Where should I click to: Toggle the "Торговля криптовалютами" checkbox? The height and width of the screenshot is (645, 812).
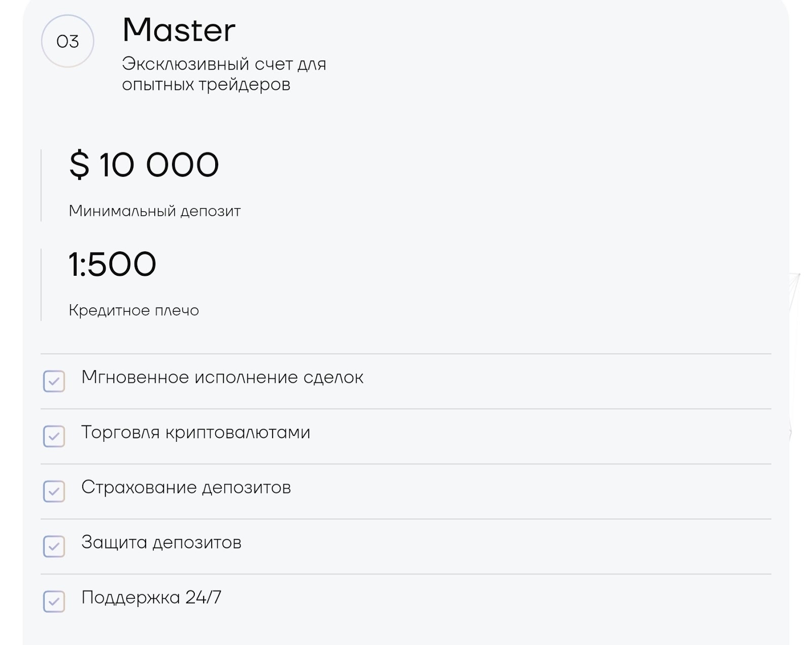pyautogui.click(x=54, y=436)
